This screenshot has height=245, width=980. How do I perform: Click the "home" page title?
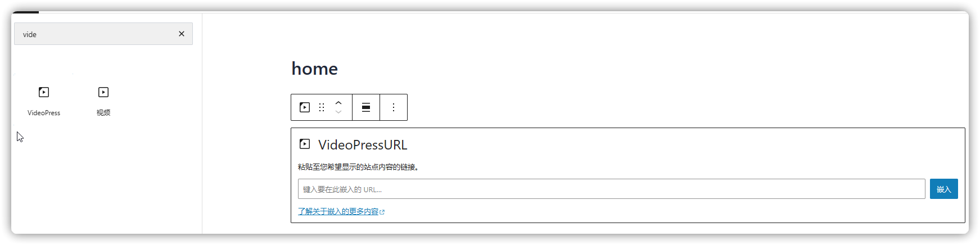[314, 69]
